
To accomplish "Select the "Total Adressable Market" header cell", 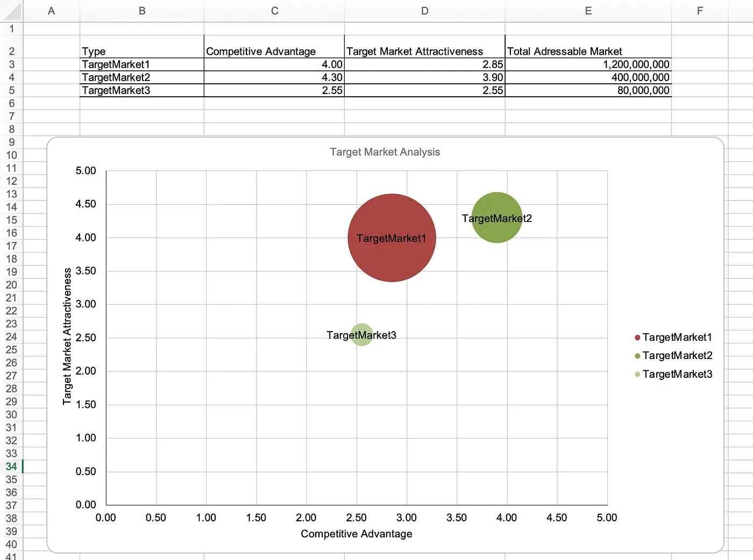I will [587, 51].
